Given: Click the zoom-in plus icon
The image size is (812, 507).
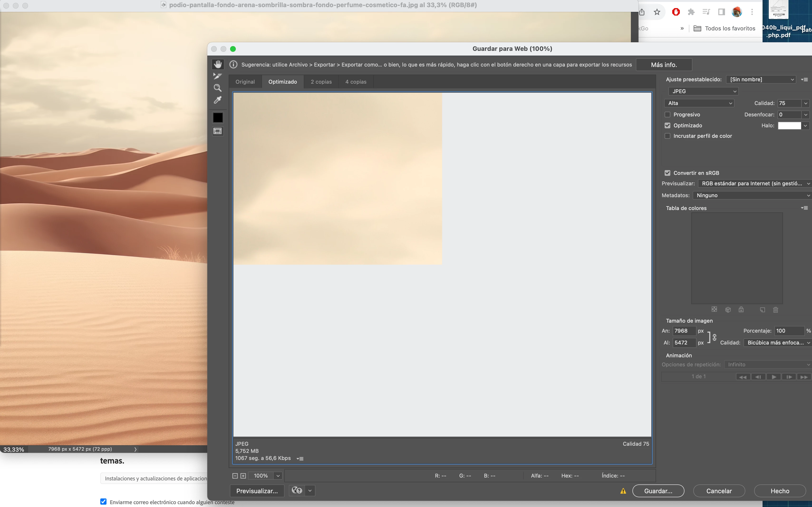Looking at the screenshot, I should (243, 475).
